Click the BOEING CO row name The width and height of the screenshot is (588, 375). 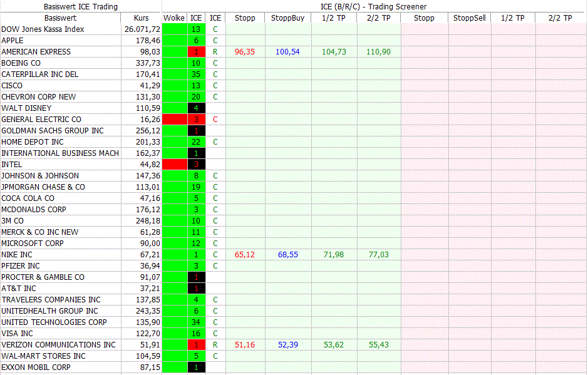pos(21,63)
